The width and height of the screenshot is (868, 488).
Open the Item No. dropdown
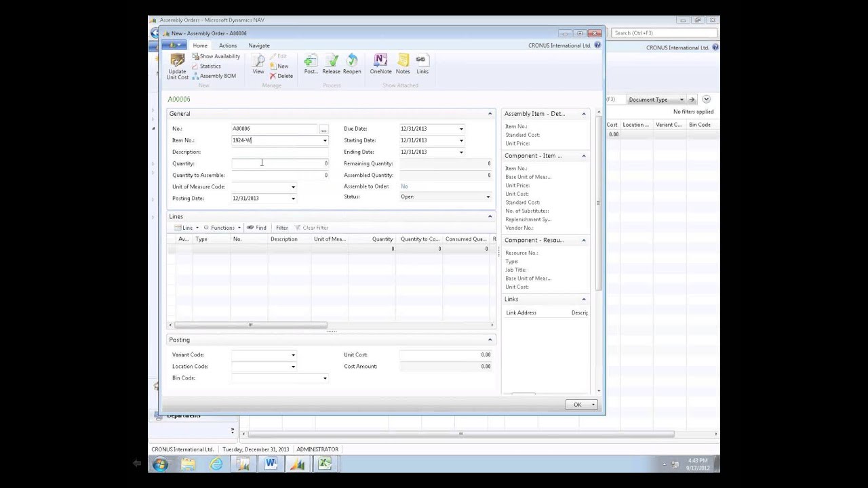(325, 140)
